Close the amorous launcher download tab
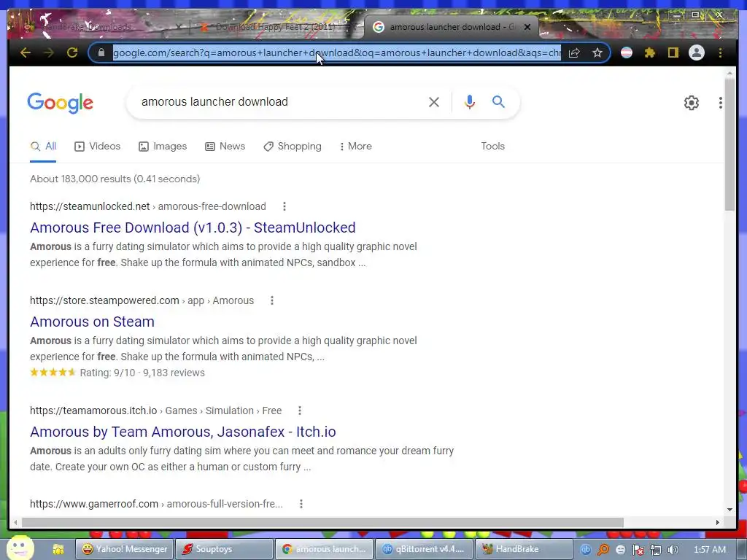The width and height of the screenshot is (747, 560). [x=527, y=27]
